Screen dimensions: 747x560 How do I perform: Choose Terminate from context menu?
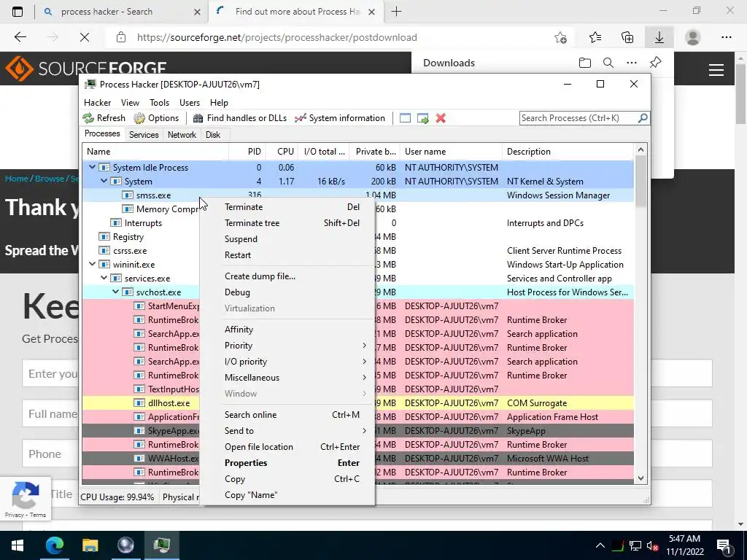click(287, 207)
